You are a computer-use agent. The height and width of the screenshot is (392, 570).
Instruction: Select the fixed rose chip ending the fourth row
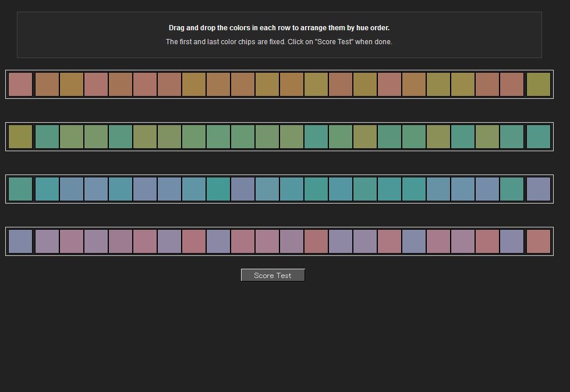pos(538,241)
